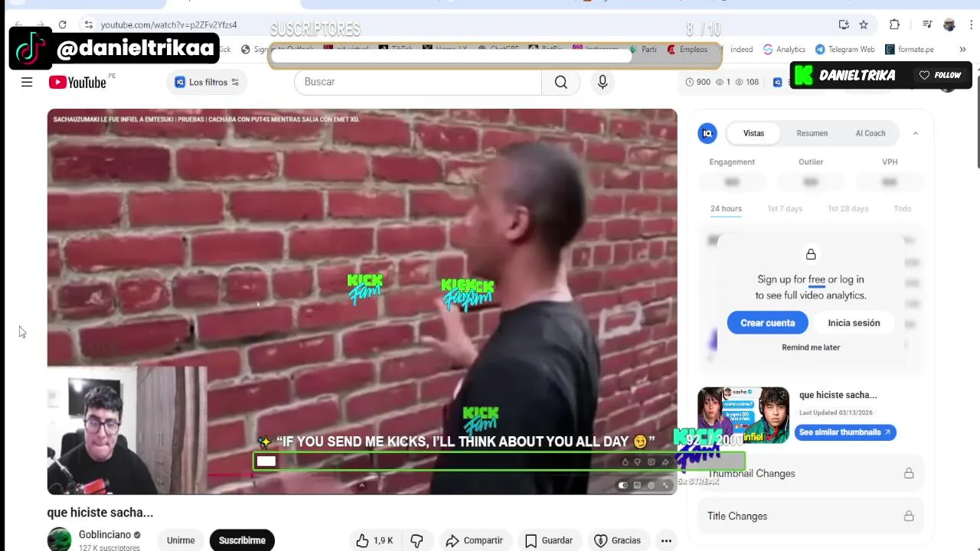Click the Goblinciano channel name
980x551 pixels.
tap(104, 535)
